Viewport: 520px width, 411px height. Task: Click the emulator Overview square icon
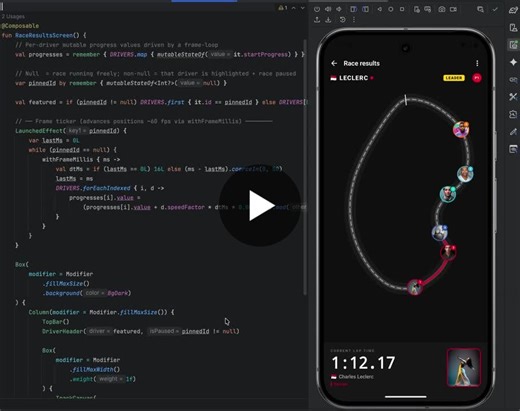coord(402,9)
